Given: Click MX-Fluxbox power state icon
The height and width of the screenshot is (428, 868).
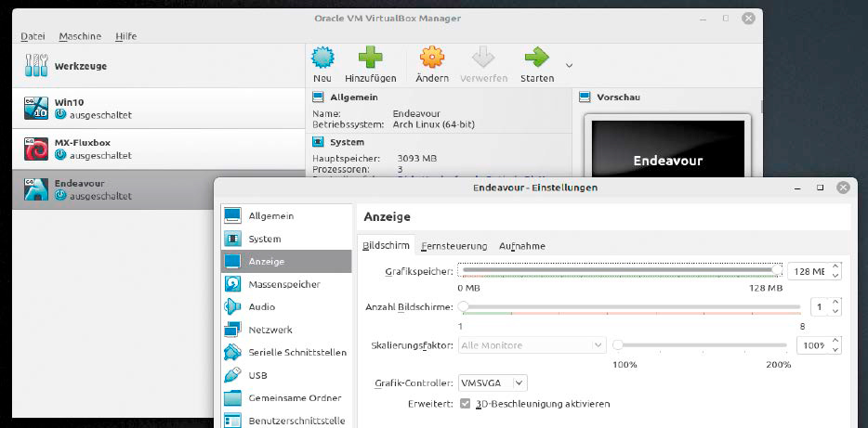Looking at the screenshot, I should click(x=60, y=155).
